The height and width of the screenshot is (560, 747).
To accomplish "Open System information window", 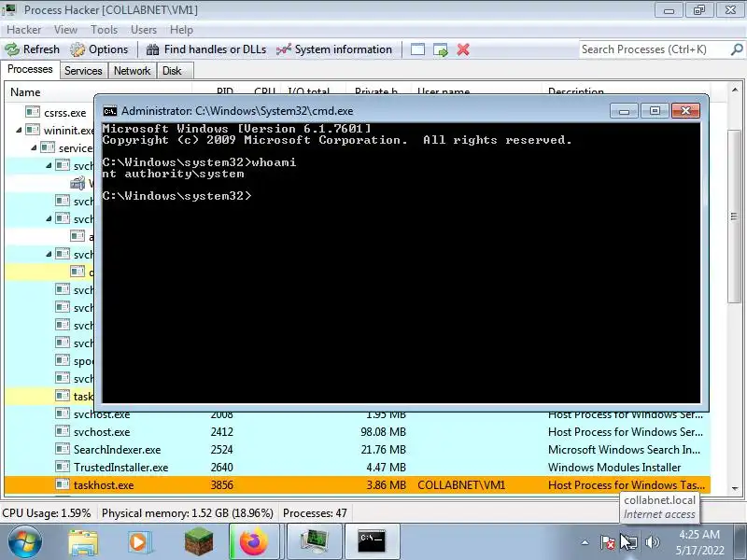I will tap(334, 49).
